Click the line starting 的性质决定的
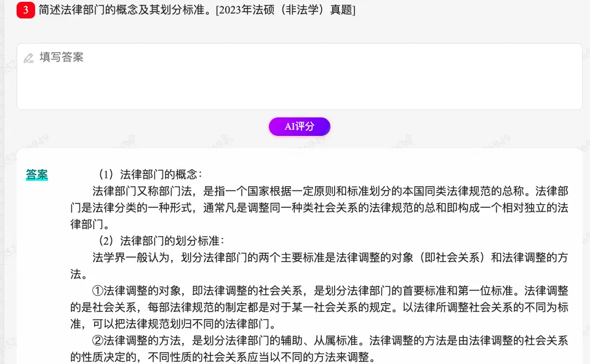The height and width of the screenshot is (364, 590). pos(223,357)
